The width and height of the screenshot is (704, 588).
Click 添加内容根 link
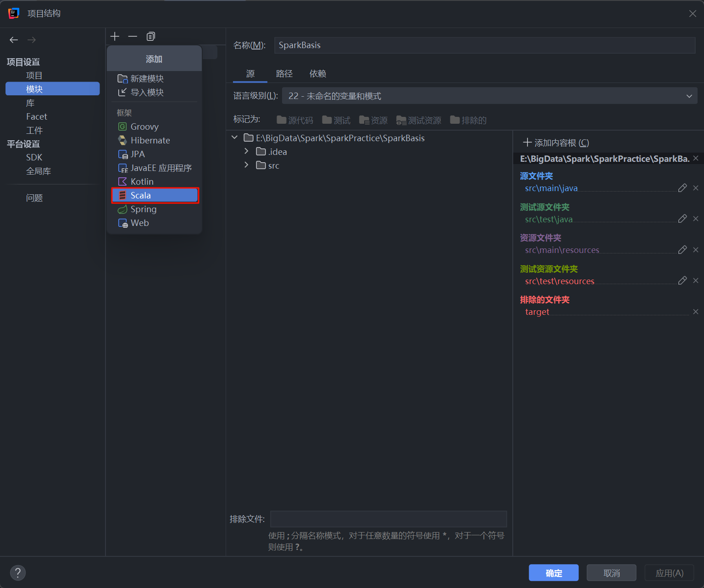pos(556,143)
